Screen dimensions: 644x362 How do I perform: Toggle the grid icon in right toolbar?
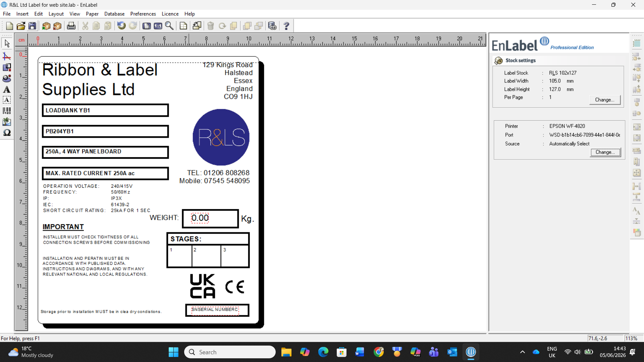coord(637,44)
